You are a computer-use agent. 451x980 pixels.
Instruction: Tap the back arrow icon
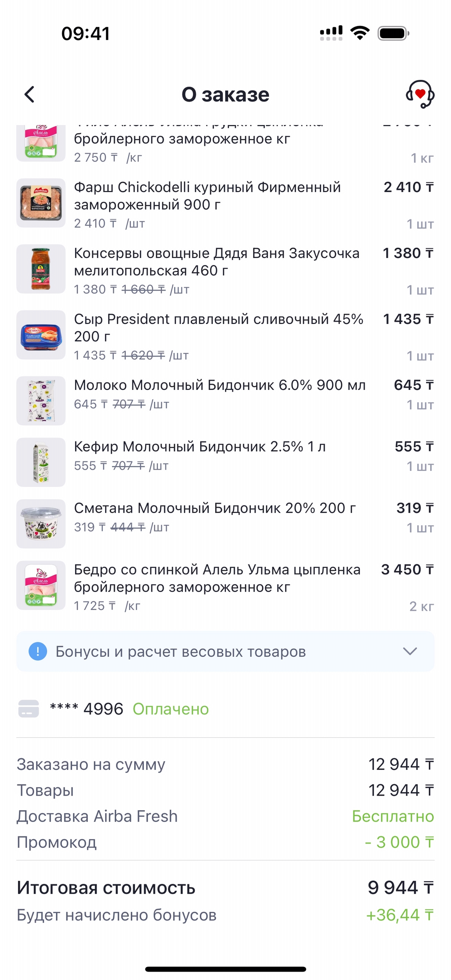pyautogui.click(x=30, y=94)
